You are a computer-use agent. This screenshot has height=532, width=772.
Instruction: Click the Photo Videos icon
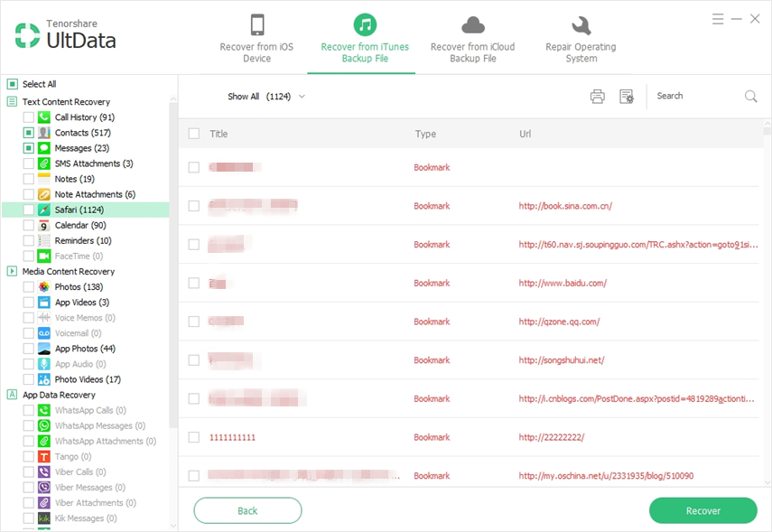coord(44,379)
